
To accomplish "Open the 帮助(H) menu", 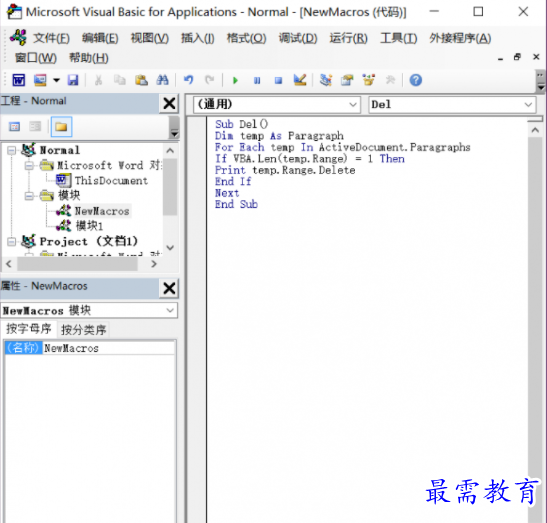I will tap(89, 58).
